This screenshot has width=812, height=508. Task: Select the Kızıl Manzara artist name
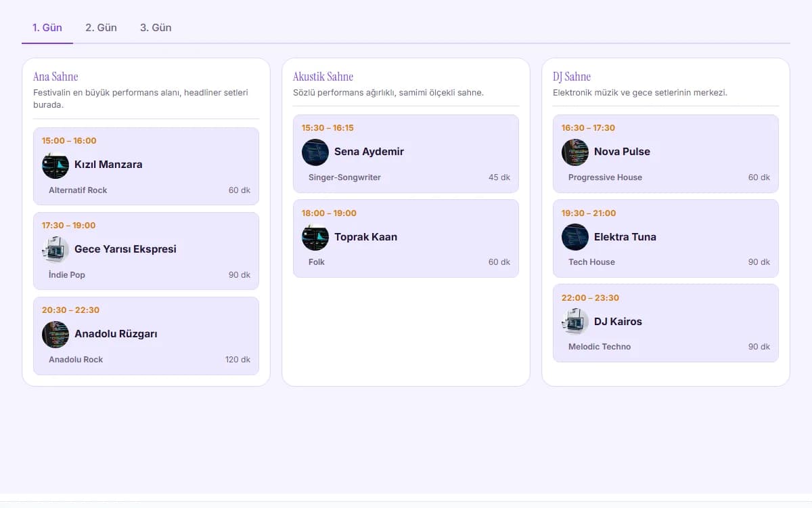coord(108,165)
